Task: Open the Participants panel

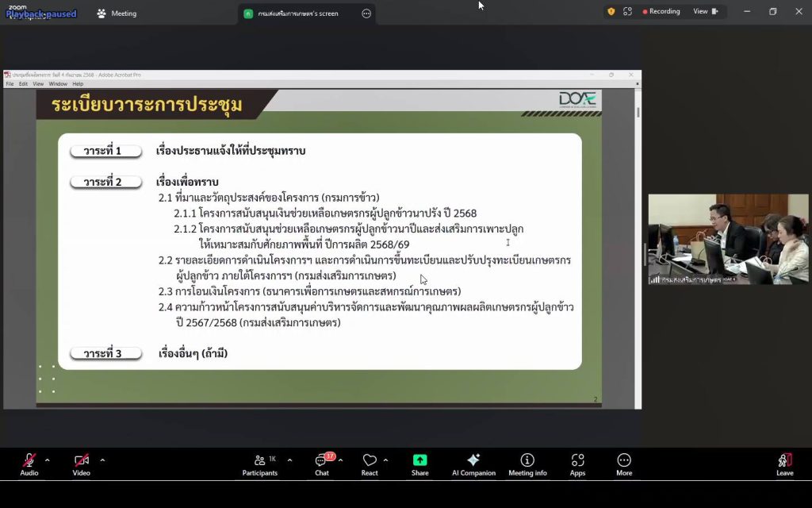Action: [259, 464]
